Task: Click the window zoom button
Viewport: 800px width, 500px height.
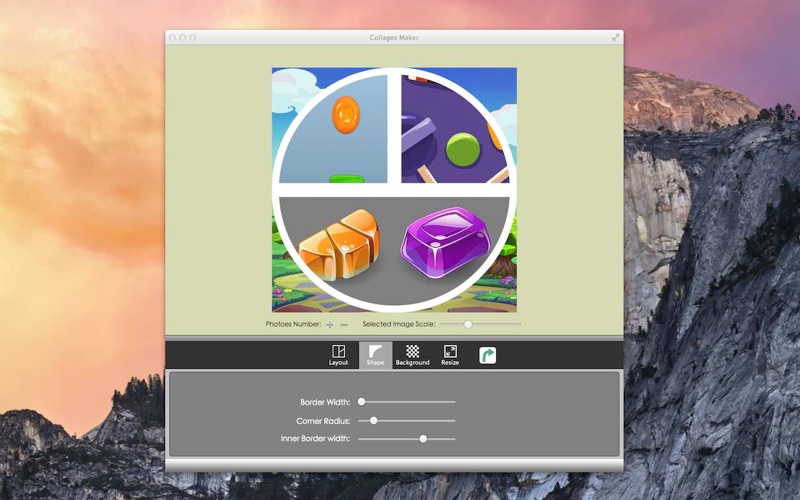Action: pos(193,37)
